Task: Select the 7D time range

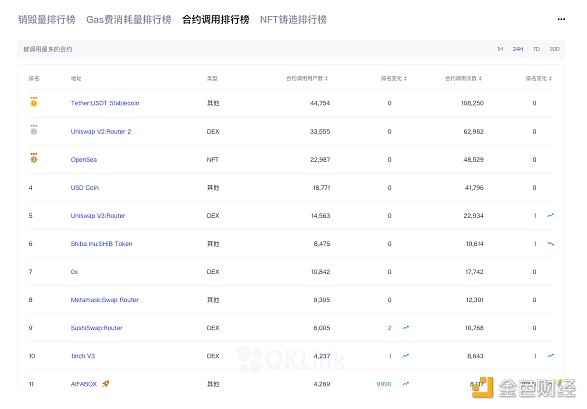Action: pos(536,49)
